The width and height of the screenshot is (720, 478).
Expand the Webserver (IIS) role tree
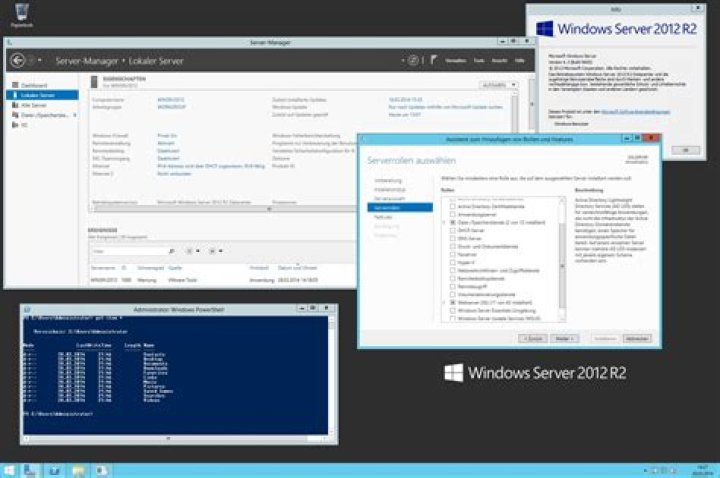pos(444,303)
